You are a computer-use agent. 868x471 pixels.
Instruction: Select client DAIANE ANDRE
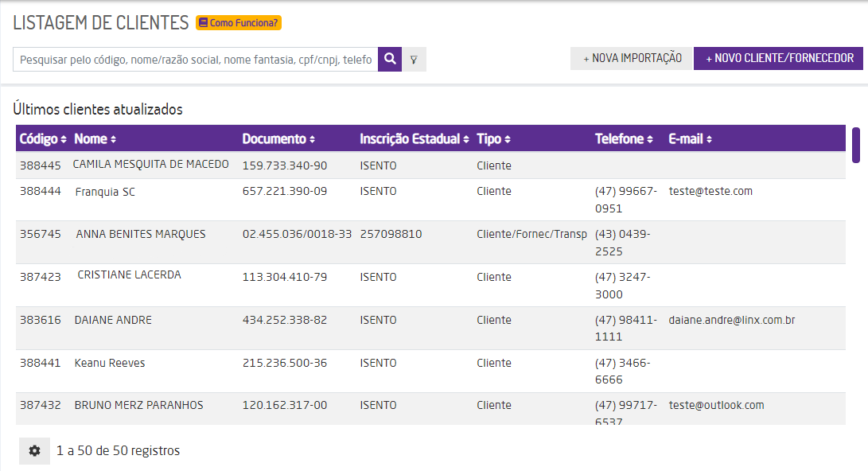point(113,320)
